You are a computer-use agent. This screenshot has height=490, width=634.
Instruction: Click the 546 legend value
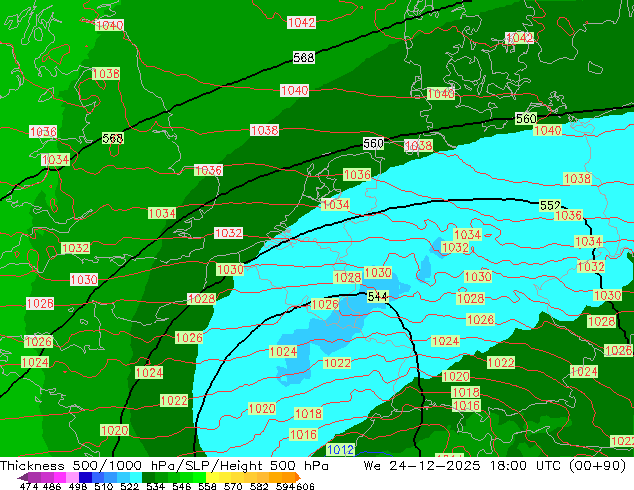pos(181,486)
